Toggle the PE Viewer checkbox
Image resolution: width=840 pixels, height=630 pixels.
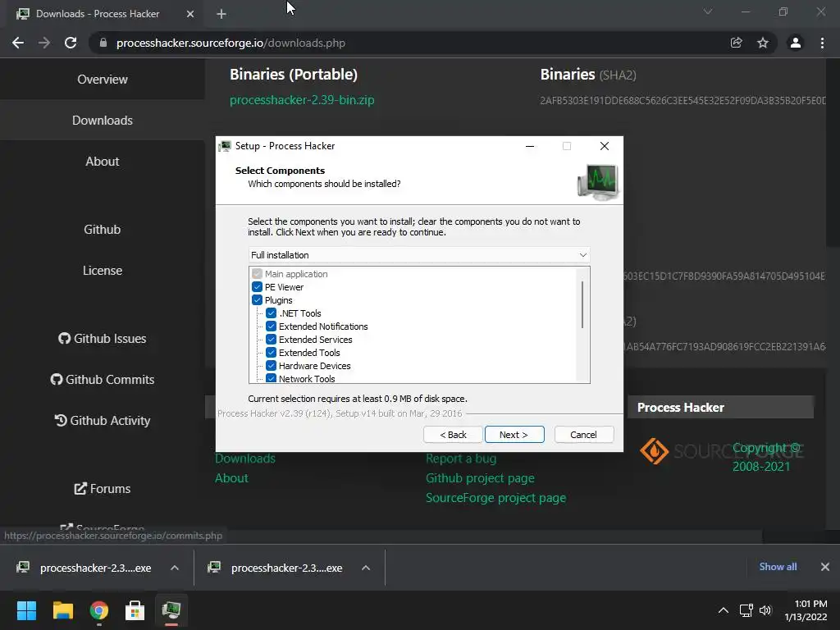257,287
